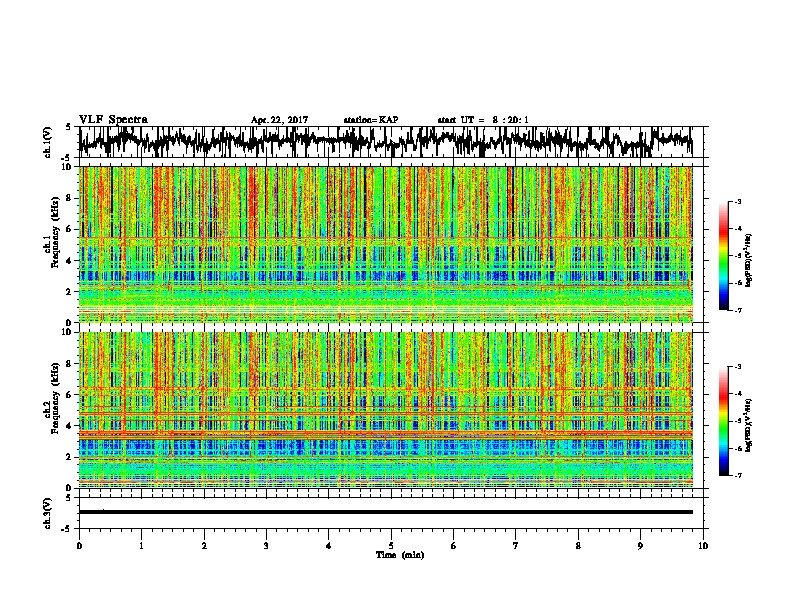
Task: Click the flat black ch.3 trace
Action: point(385,512)
